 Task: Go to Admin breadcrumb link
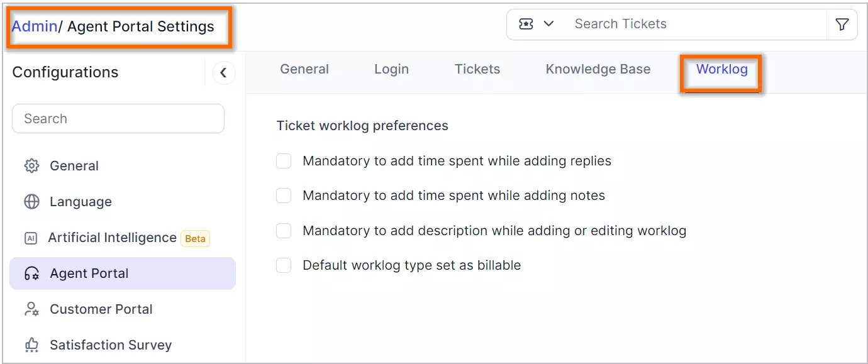[34, 26]
